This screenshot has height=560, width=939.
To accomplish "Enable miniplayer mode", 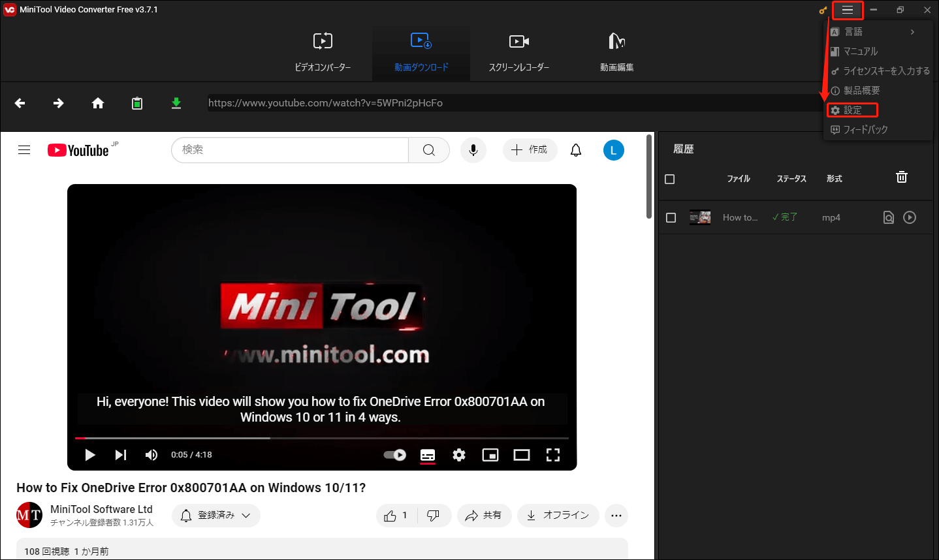I will pyautogui.click(x=490, y=455).
